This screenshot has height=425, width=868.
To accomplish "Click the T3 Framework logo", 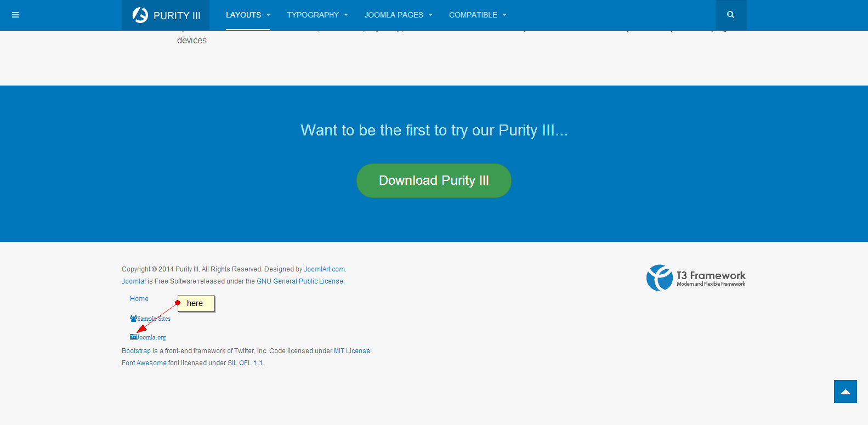I will click(696, 278).
